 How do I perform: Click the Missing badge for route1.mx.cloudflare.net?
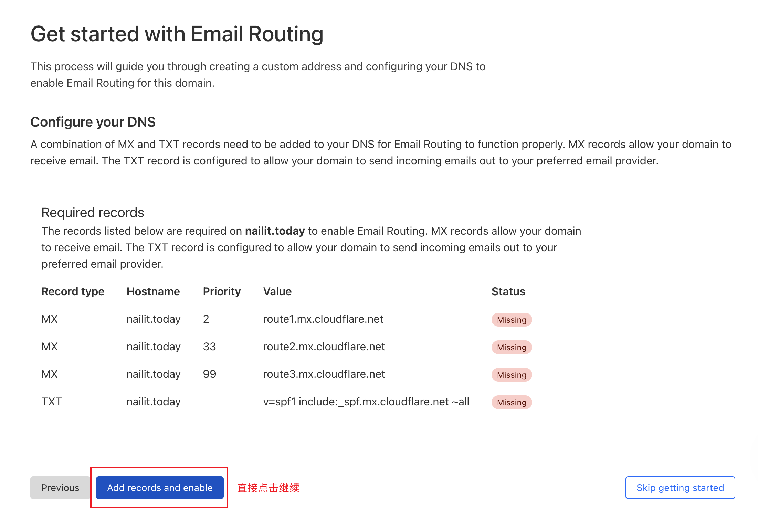tap(511, 320)
